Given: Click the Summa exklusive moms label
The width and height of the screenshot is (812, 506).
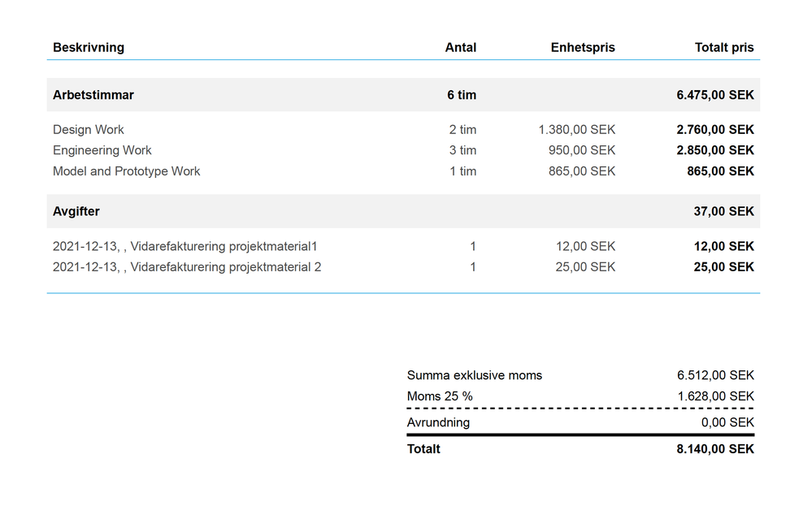Looking at the screenshot, I should click(475, 375).
